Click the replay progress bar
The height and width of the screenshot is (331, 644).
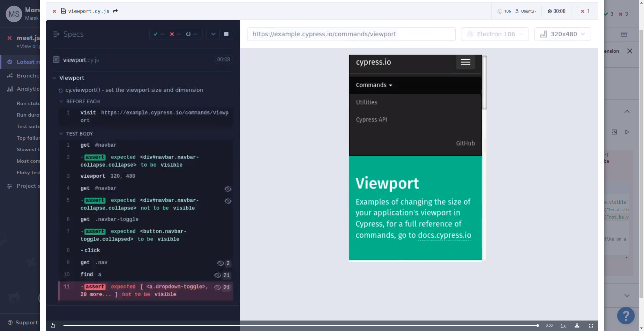click(x=301, y=325)
